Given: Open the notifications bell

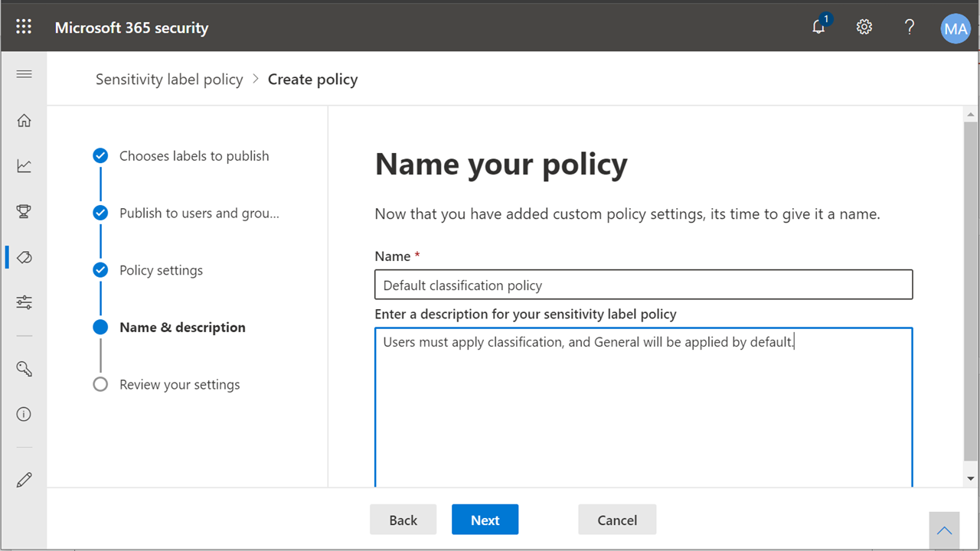Looking at the screenshot, I should [x=820, y=26].
